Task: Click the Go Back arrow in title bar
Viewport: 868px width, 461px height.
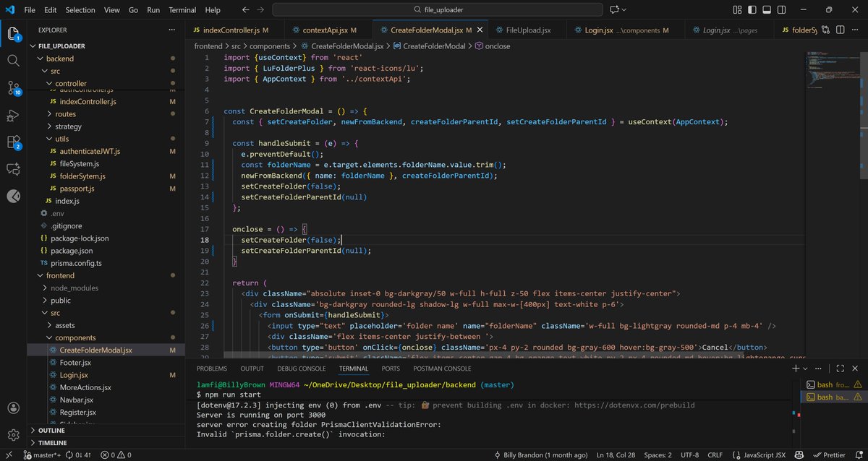Action: point(246,10)
